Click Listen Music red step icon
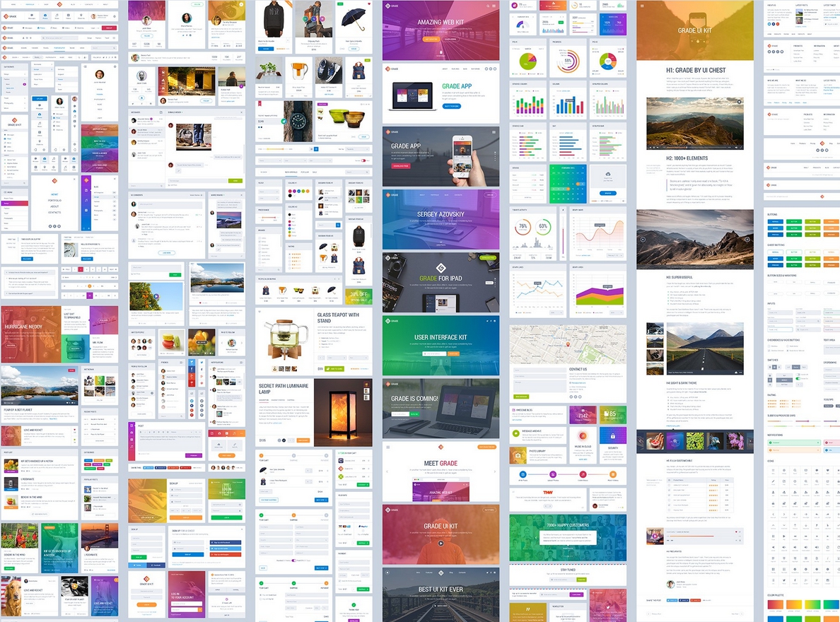 click(583, 474)
